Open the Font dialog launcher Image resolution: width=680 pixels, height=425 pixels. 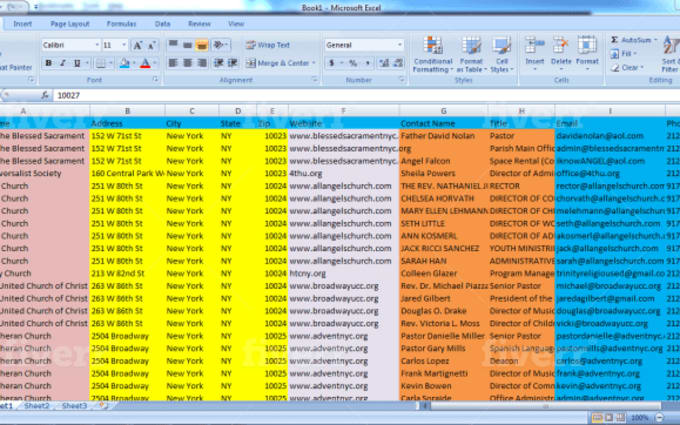[x=155, y=80]
